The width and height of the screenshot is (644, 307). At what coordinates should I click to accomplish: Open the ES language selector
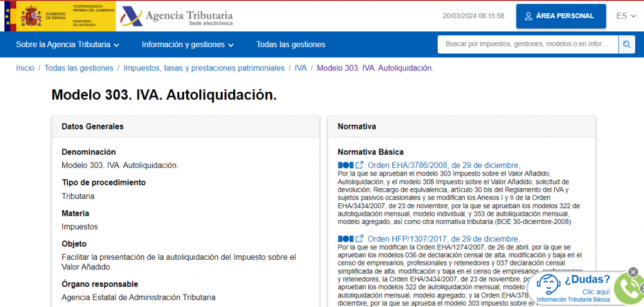(x=626, y=16)
